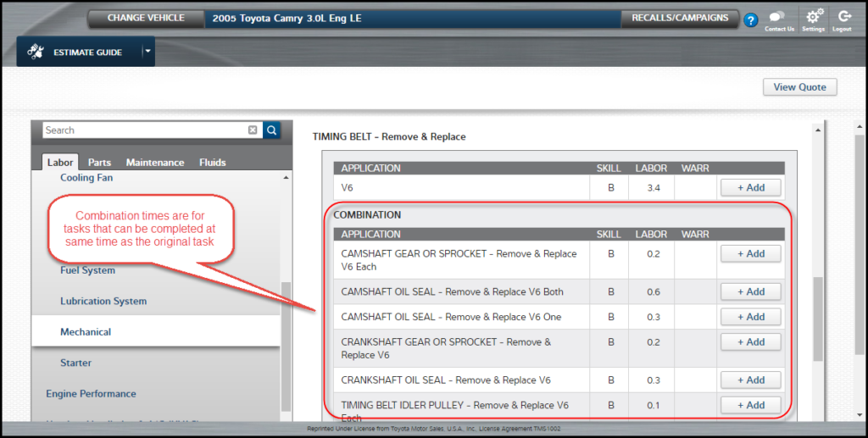Image resolution: width=868 pixels, height=438 pixels.
Task: Switch to the Maintenance tab
Action: pyautogui.click(x=155, y=163)
